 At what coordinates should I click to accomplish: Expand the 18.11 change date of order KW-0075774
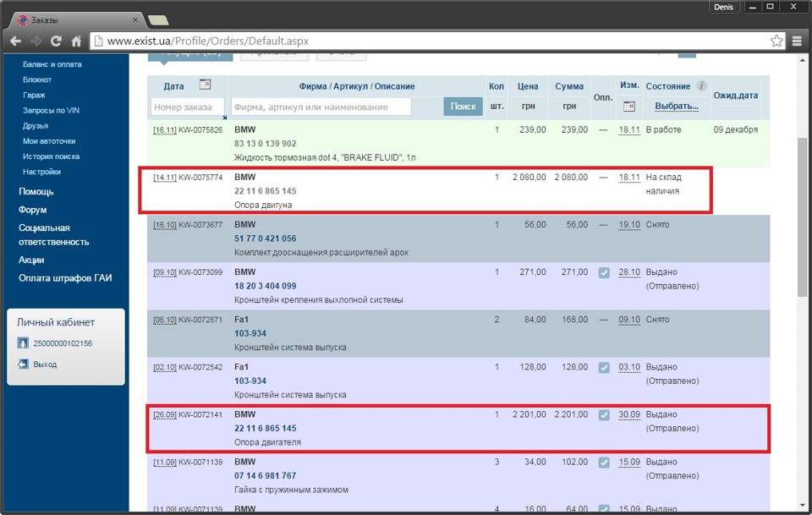tap(628, 178)
